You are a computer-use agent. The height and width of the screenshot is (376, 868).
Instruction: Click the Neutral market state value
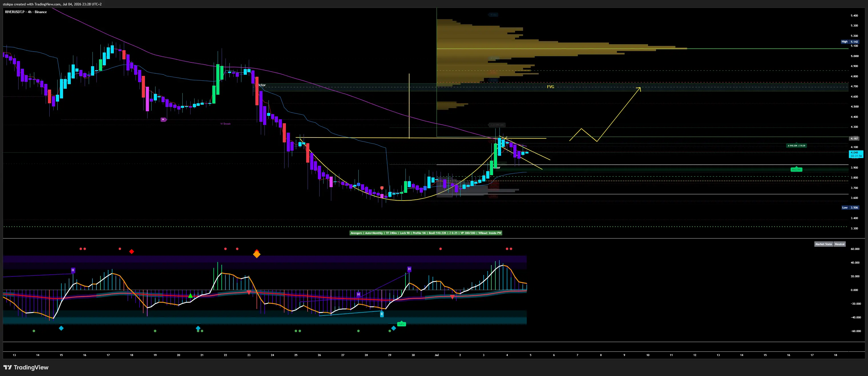coord(839,244)
